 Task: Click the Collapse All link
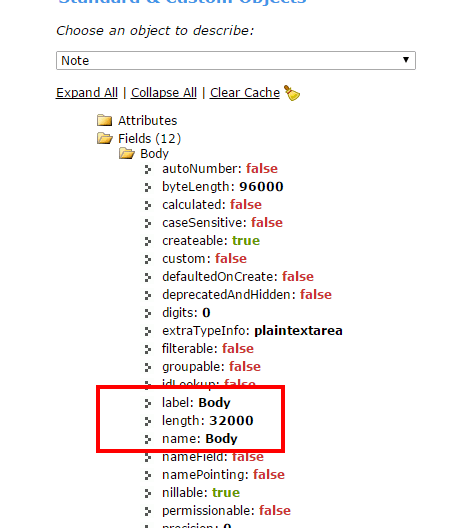click(x=164, y=93)
